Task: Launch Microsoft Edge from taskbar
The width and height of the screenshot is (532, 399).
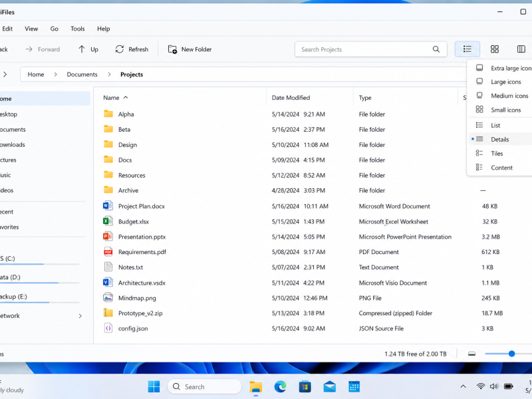Action: 280,386
